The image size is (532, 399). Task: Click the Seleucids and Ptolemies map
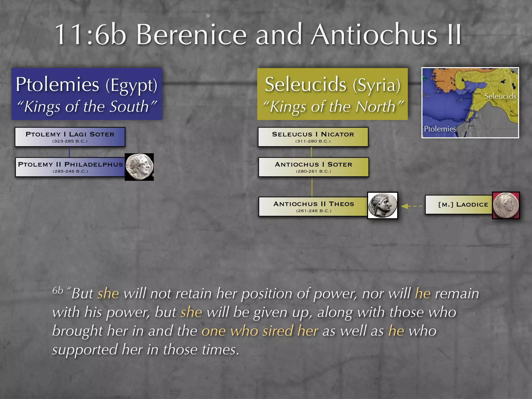click(470, 103)
